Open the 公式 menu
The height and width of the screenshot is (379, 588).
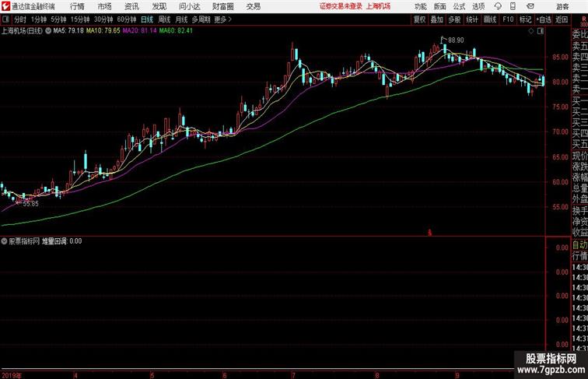coord(459,6)
